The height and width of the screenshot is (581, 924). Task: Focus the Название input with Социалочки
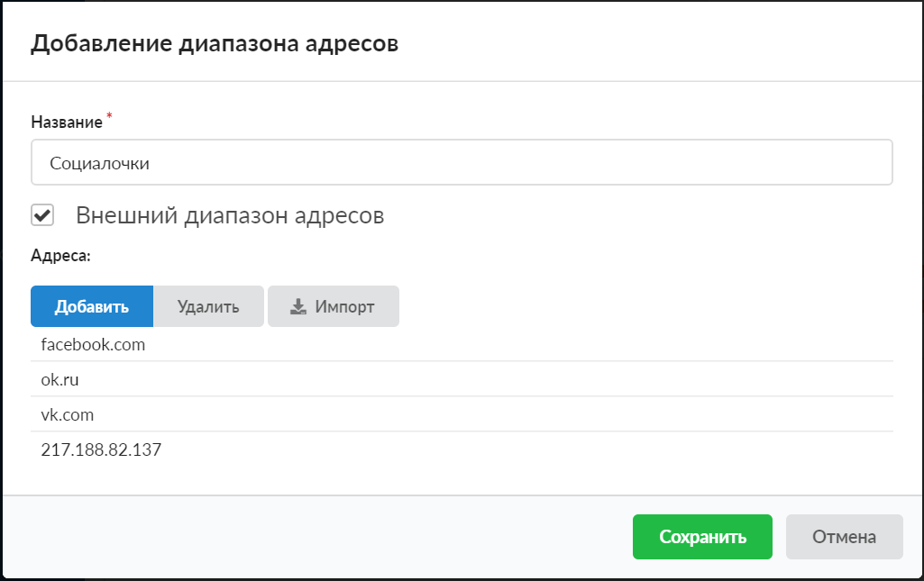pos(461,163)
